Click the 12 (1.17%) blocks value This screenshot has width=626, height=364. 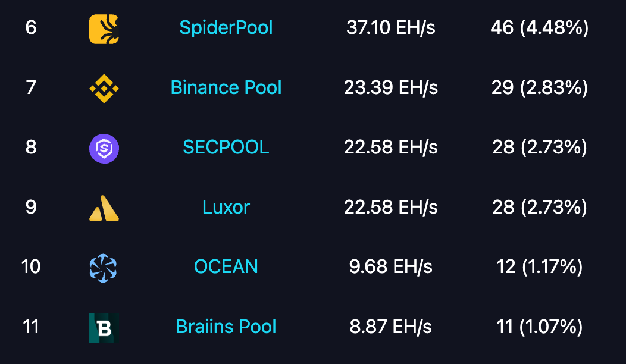[x=540, y=266]
